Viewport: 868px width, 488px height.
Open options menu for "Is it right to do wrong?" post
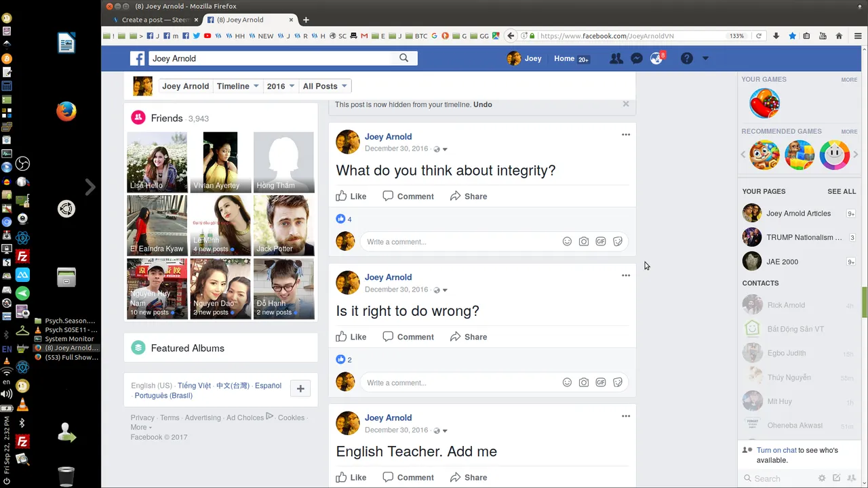[x=626, y=275]
